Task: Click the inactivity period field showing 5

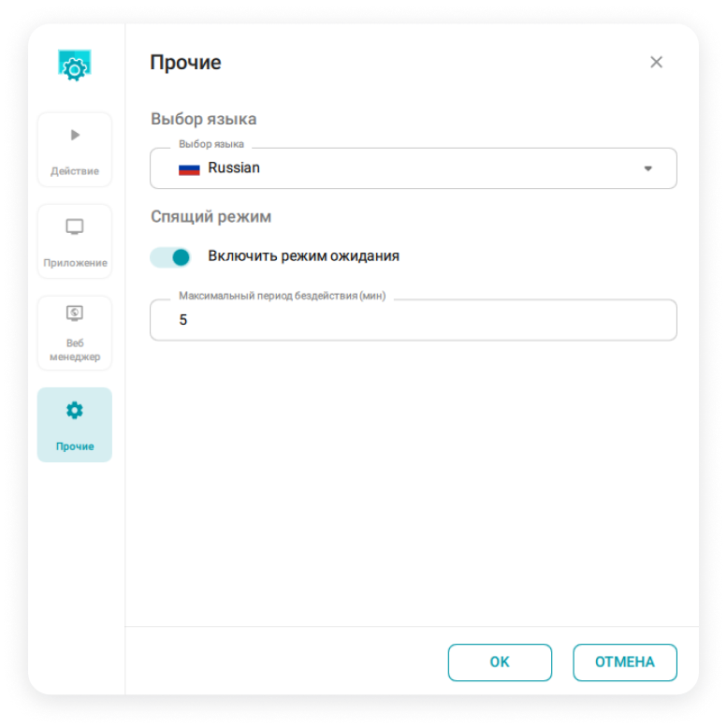Action: [x=414, y=320]
